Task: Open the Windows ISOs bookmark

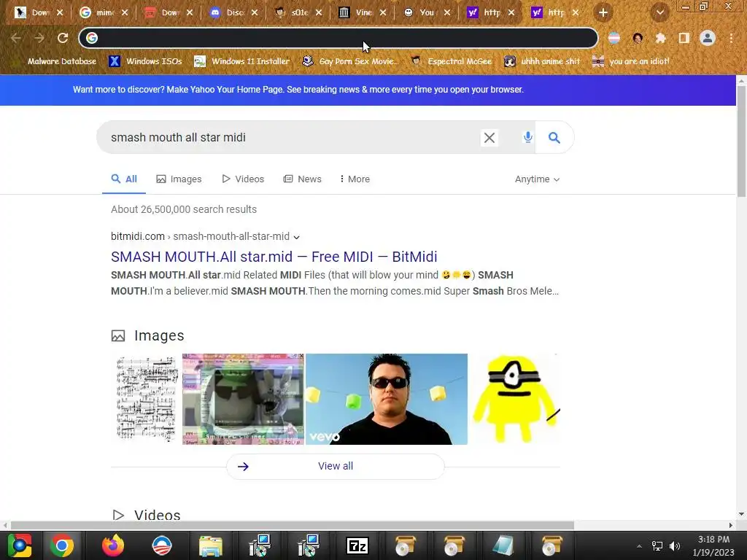Action: coord(145,61)
